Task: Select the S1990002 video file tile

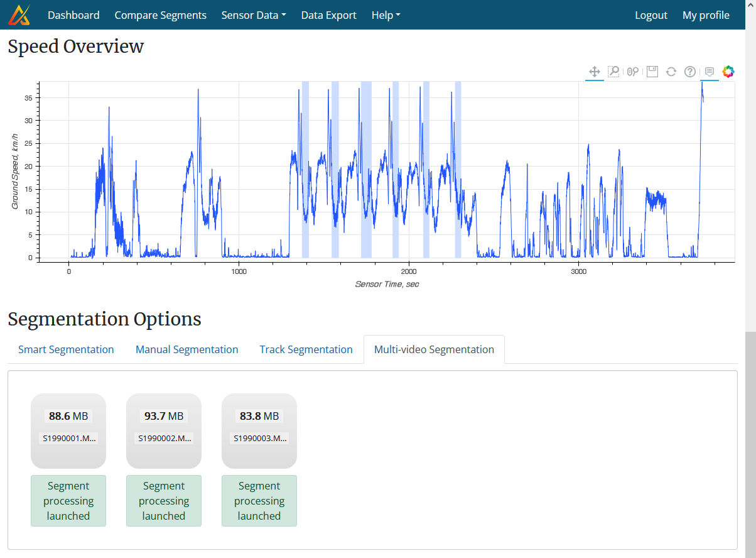Action: [164, 430]
